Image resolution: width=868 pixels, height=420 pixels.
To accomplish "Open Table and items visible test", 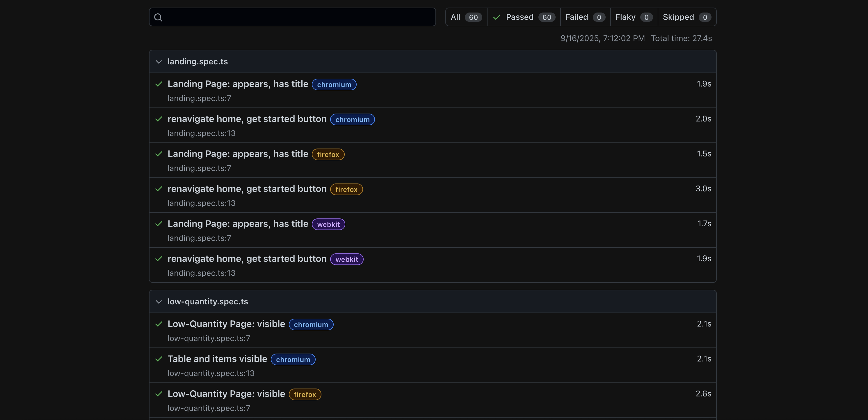I will pos(217,359).
